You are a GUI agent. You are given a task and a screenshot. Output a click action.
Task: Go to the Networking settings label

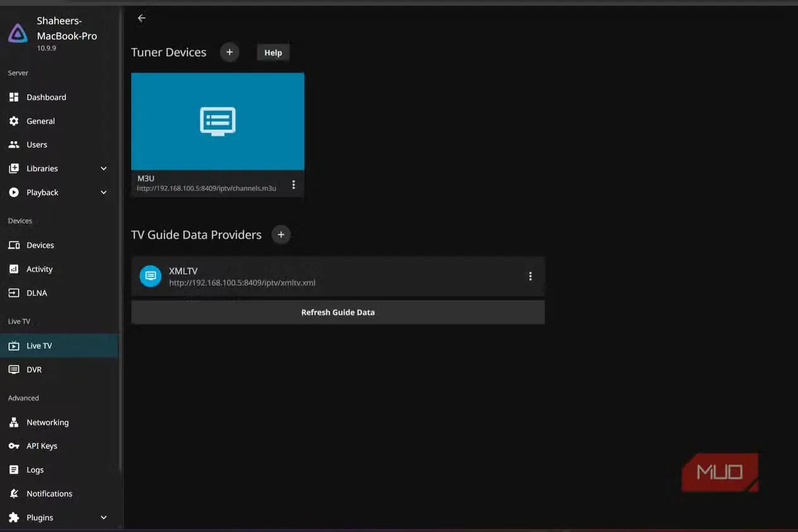(47, 422)
